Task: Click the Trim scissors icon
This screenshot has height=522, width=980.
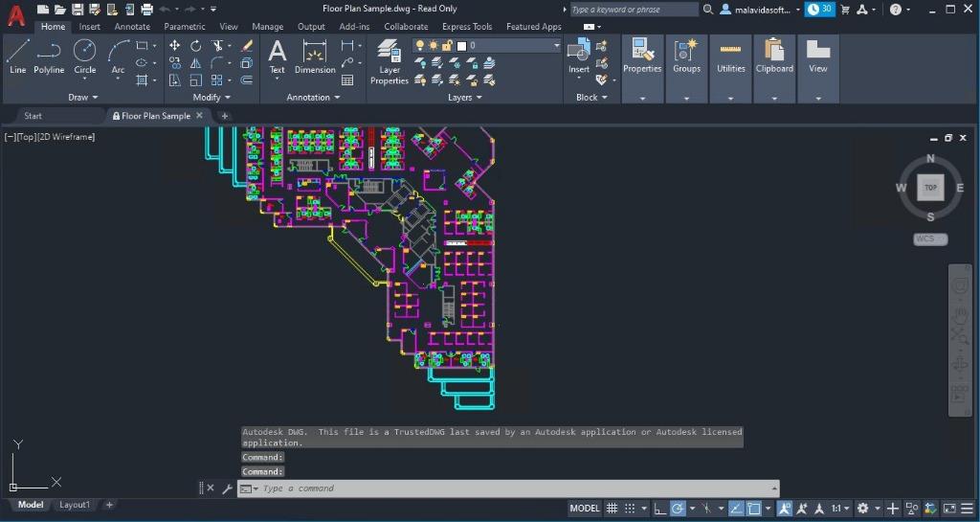Action: (x=217, y=46)
